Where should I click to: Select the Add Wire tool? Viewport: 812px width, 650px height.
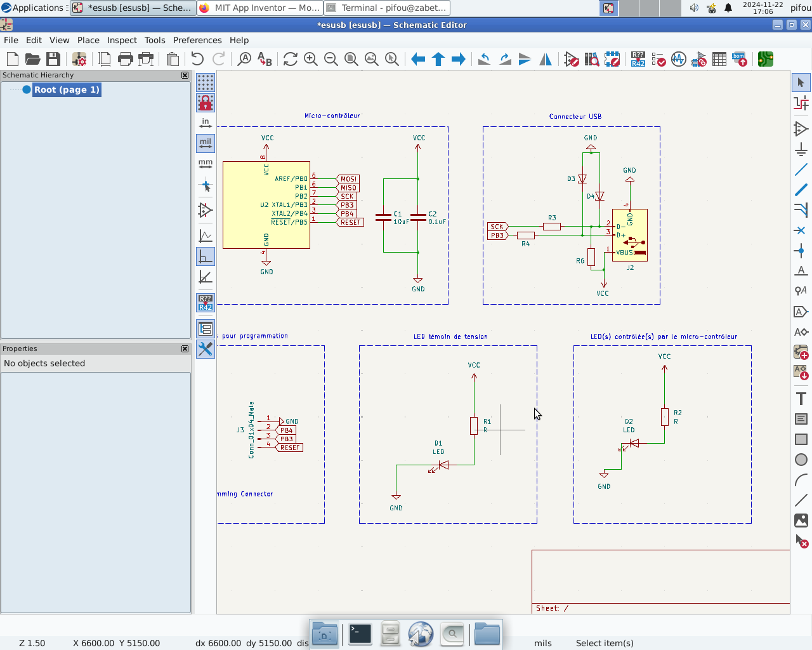tap(801, 169)
